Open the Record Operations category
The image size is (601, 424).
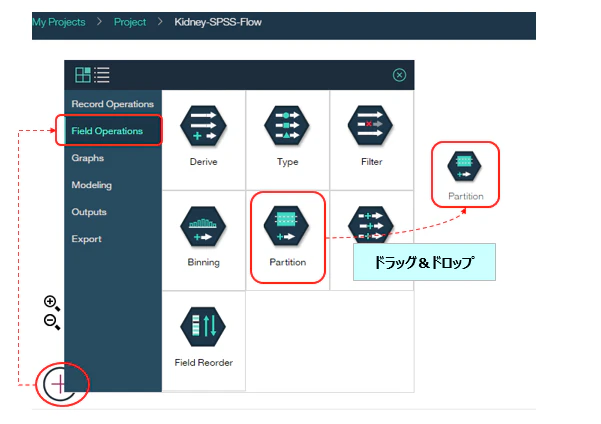113,104
